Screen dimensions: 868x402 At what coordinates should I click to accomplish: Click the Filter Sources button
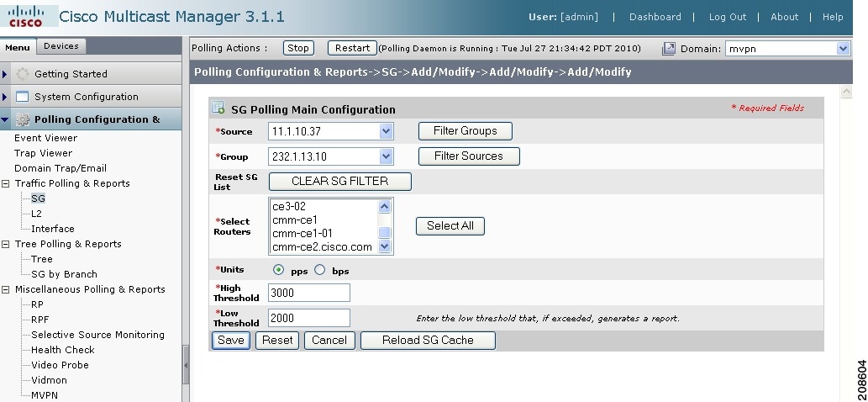(469, 156)
